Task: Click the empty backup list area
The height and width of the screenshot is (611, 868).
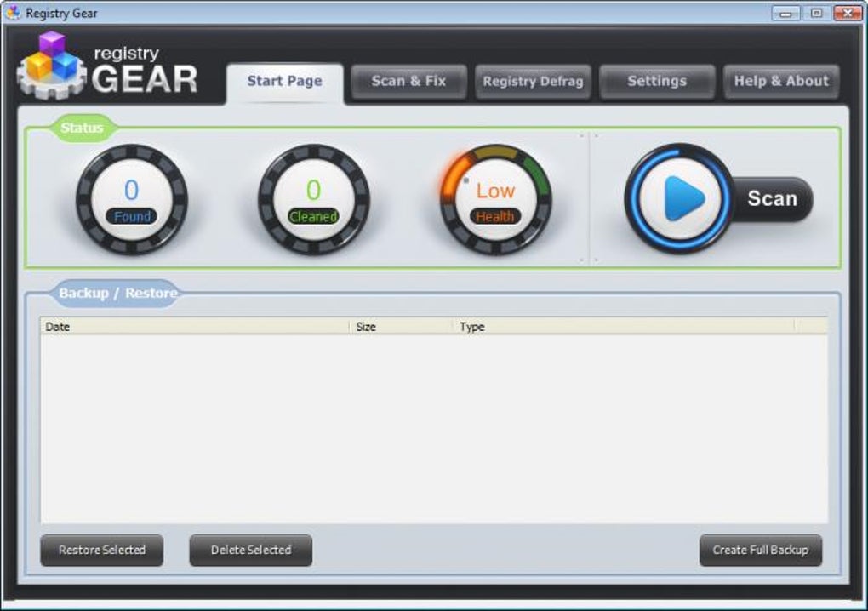Action: tap(434, 428)
